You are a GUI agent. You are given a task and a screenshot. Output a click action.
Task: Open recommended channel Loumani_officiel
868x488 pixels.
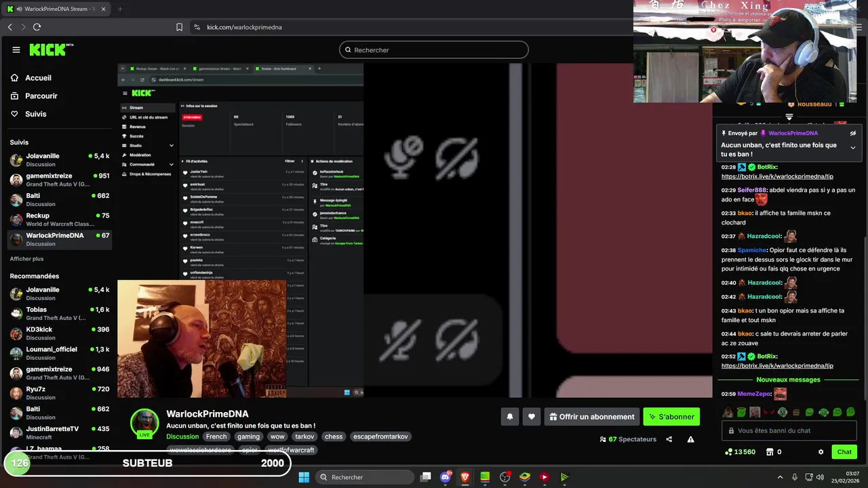pyautogui.click(x=59, y=353)
